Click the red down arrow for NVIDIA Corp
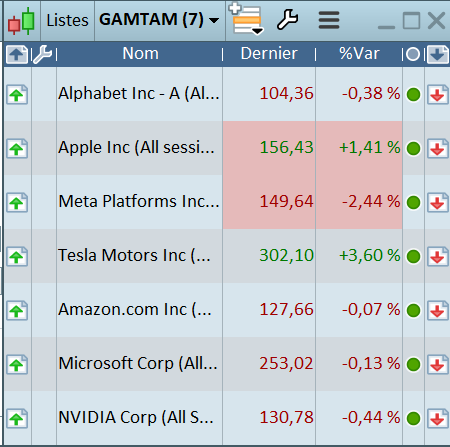 pos(438,418)
